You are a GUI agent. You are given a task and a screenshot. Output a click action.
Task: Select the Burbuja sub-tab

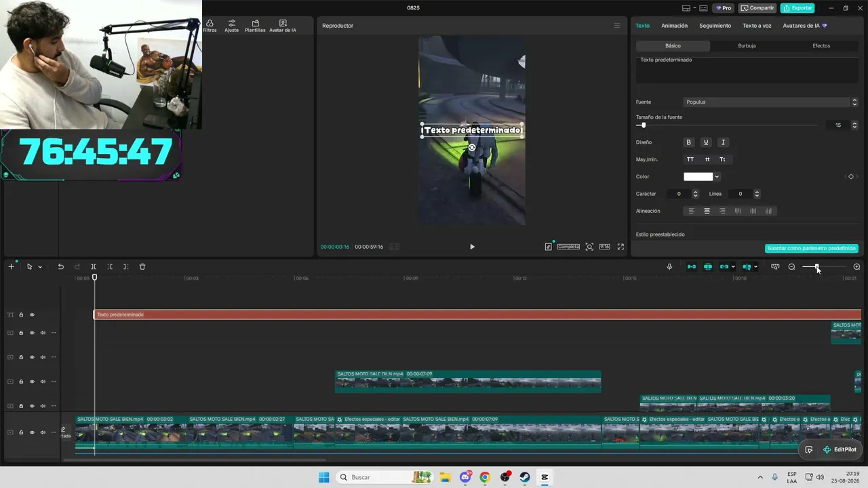747,46
